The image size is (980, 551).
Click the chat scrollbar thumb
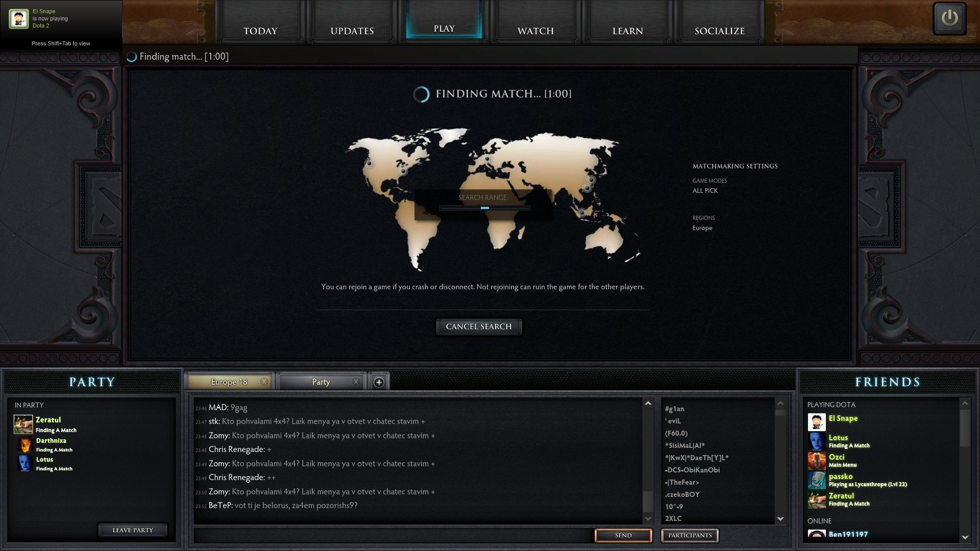click(x=648, y=502)
